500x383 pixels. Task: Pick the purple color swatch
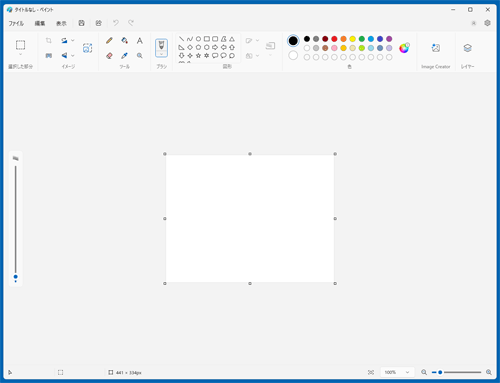(x=389, y=39)
